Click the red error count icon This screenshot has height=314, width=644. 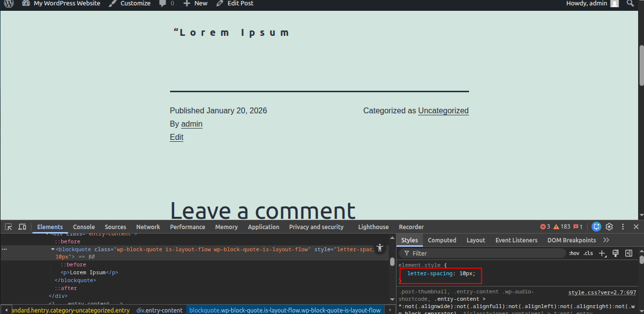pyautogui.click(x=545, y=227)
